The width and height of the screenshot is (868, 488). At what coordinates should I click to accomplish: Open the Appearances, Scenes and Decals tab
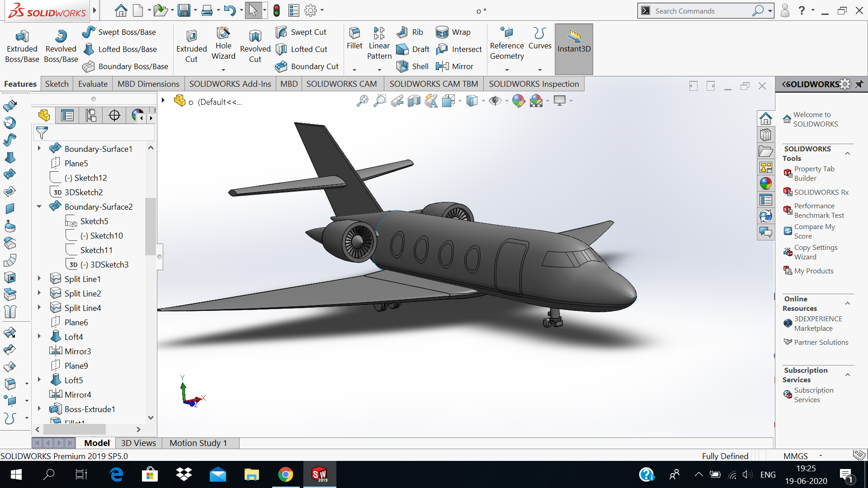[x=766, y=183]
